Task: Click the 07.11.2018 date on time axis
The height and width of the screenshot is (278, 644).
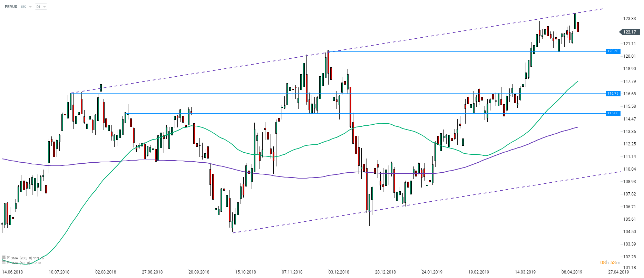Action: pyautogui.click(x=292, y=272)
